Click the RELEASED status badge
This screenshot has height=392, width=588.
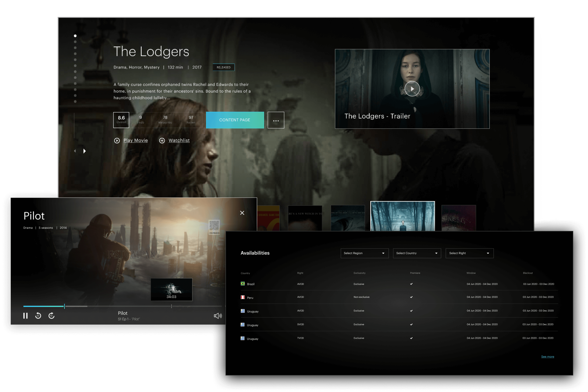[x=224, y=67]
